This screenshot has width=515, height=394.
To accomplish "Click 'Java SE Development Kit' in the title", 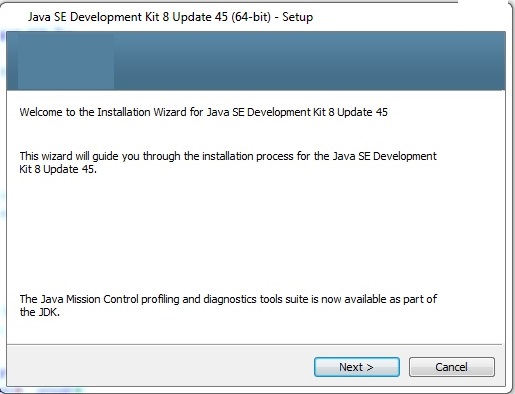I will coord(93,17).
